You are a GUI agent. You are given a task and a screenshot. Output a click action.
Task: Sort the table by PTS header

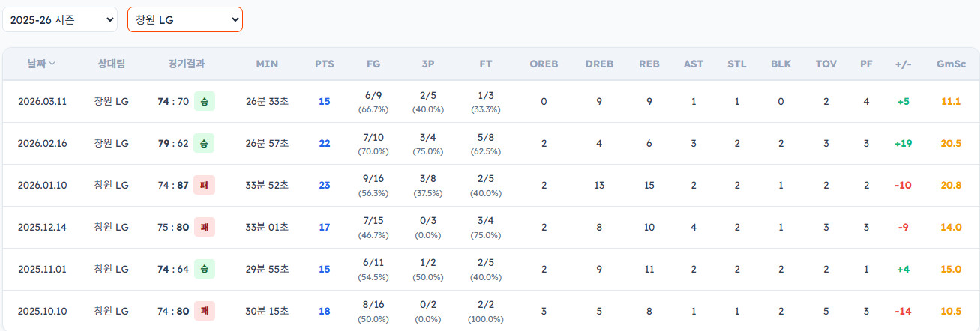pos(325,64)
